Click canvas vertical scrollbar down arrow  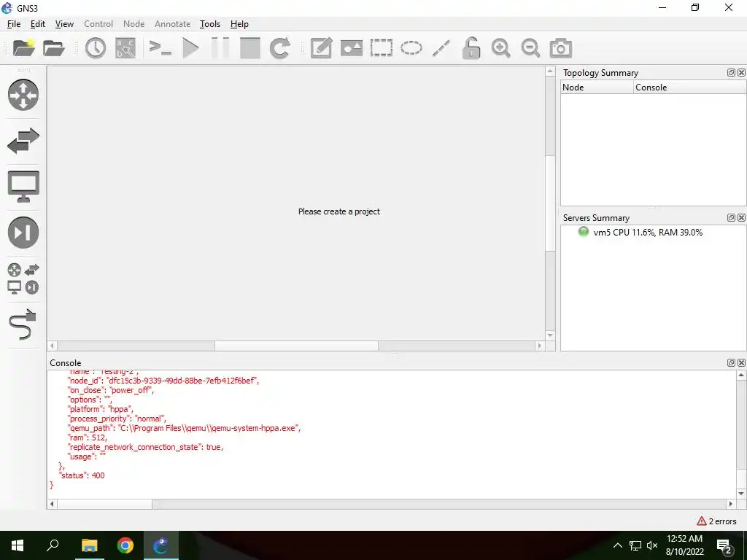550,335
